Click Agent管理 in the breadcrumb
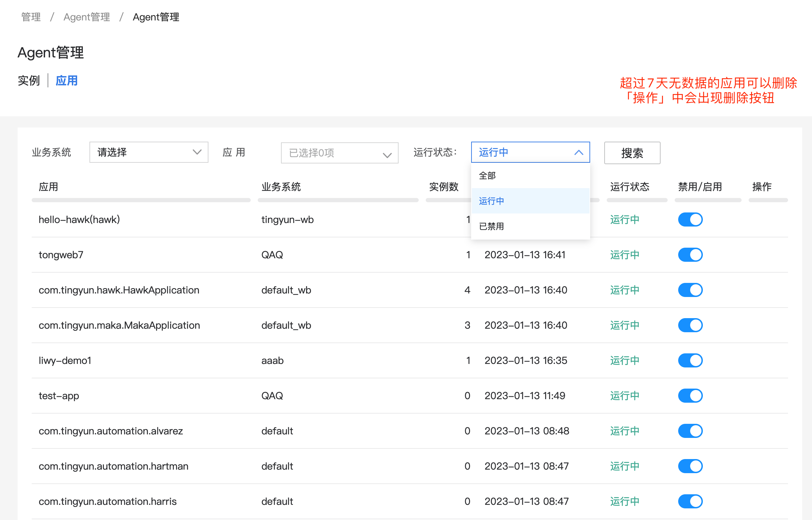 (87, 17)
